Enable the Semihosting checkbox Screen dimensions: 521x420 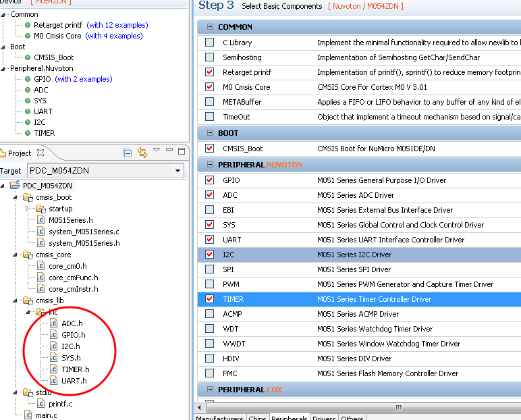(210, 57)
